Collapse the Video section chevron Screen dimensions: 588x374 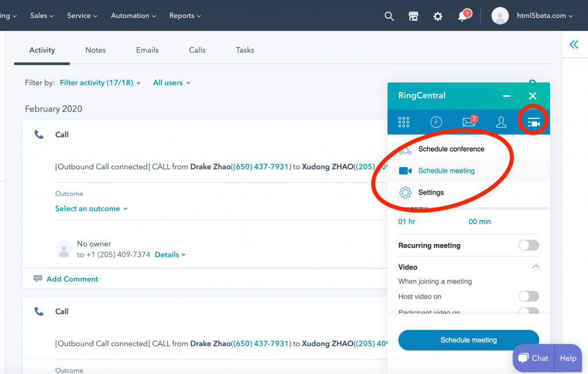pos(535,267)
